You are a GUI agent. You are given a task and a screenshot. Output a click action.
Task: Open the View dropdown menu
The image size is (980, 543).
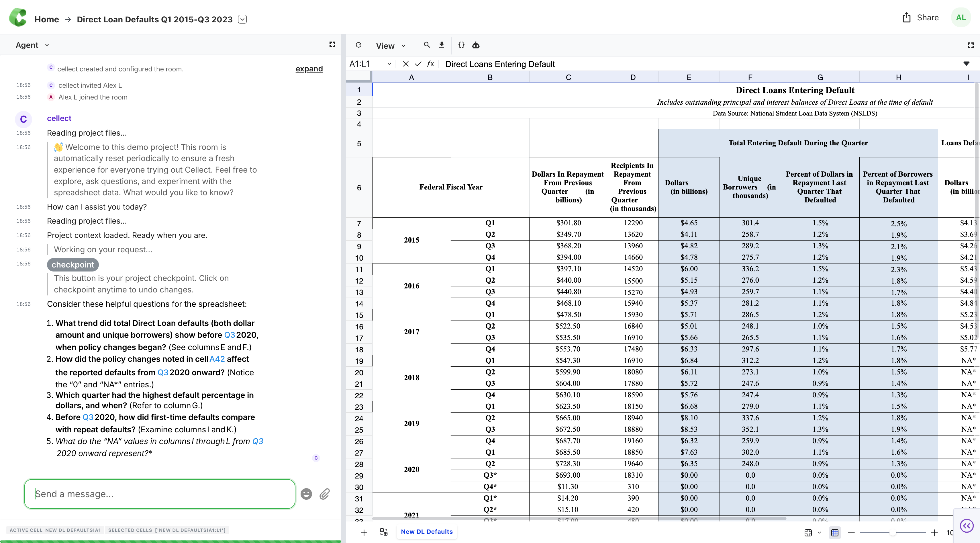coord(391,46)
